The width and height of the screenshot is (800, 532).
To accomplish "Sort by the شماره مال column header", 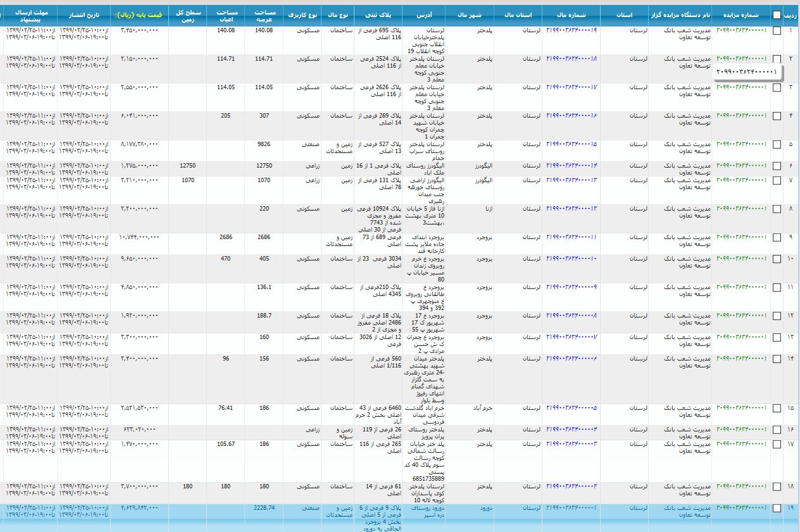I will click(x=573, y=14).
